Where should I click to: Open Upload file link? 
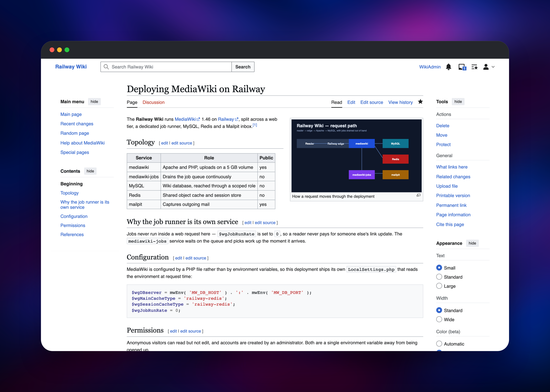point(447,186)
